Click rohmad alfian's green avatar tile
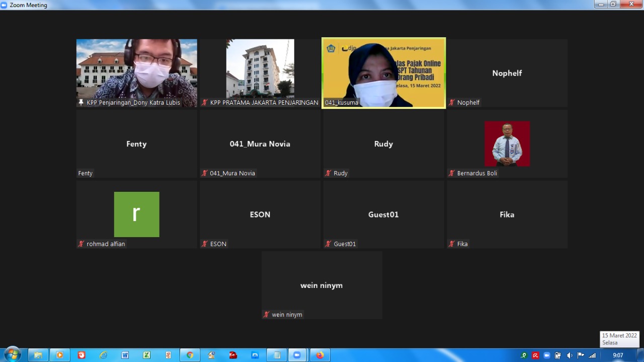Screen dimensions: 644x362 pyautogui.click(x=136, y=214)
